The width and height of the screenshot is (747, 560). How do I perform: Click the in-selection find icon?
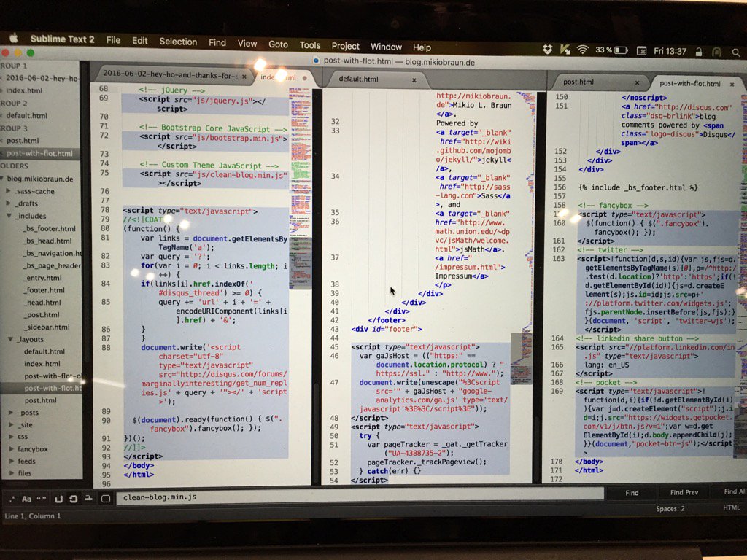pos(88,499)
